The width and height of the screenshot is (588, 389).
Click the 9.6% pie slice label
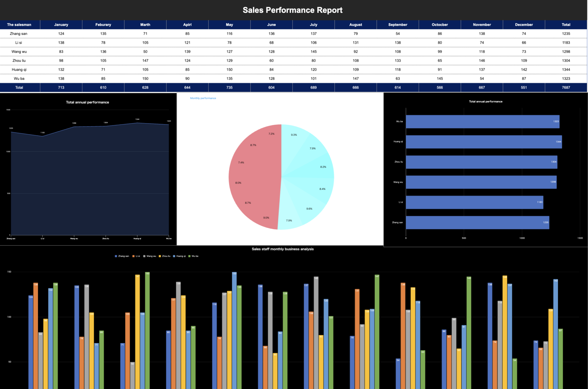tap(309, 209)
